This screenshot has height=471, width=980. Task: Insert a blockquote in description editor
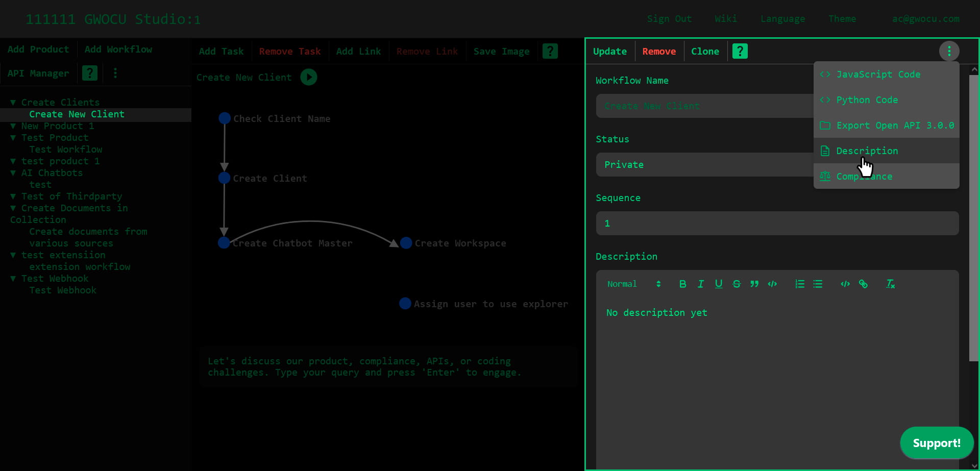754,284
